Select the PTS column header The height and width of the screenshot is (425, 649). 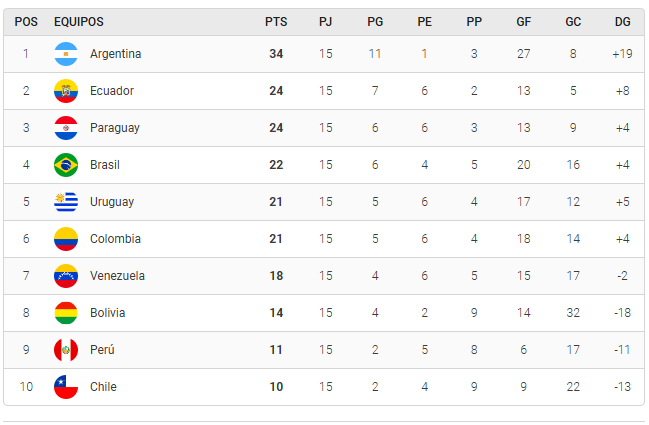[276, 22]
